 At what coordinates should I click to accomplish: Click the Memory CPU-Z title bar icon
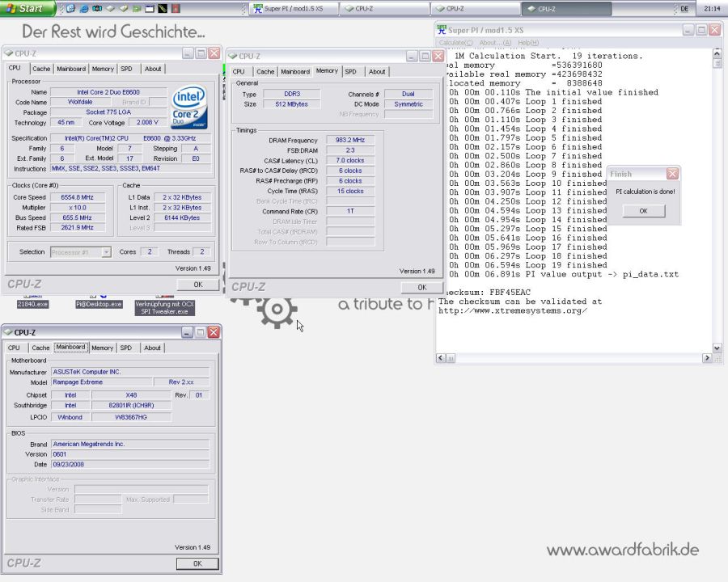[233, 56]
